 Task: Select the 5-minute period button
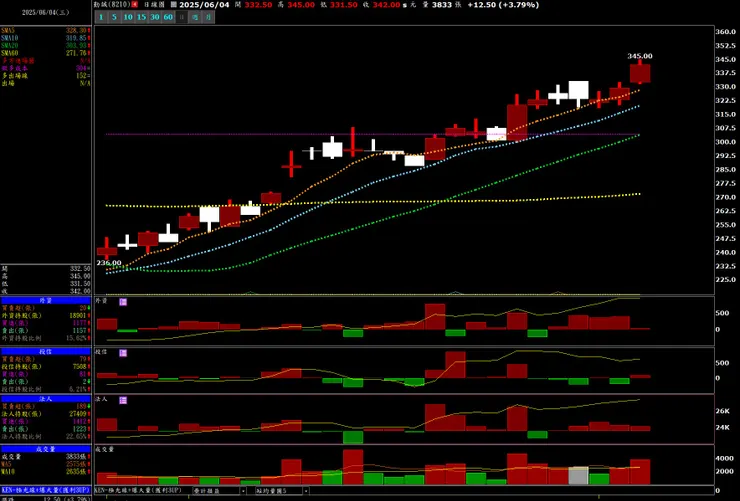(x=114, y=17)
